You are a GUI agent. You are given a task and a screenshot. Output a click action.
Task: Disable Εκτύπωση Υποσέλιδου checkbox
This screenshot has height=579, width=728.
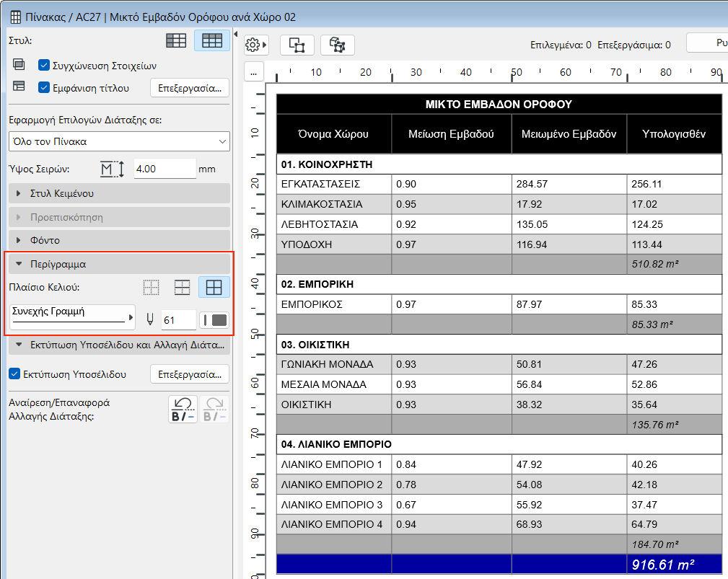tap(14, 374)
